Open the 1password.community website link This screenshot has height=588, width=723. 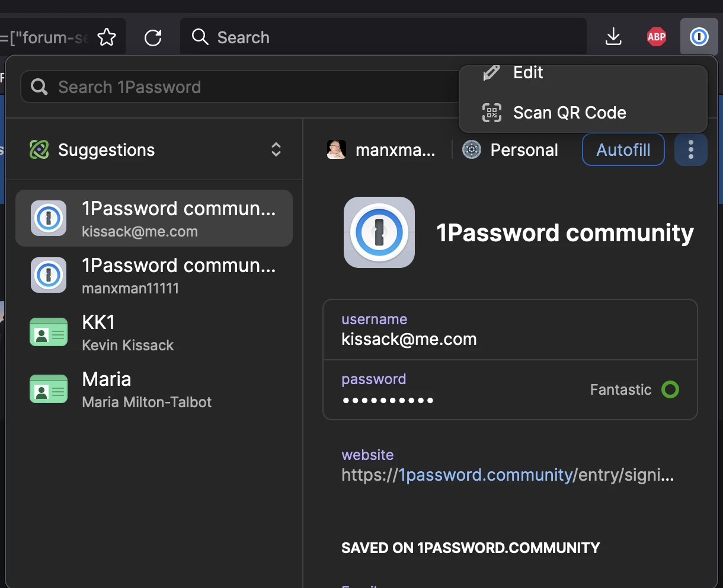(485, 475)
